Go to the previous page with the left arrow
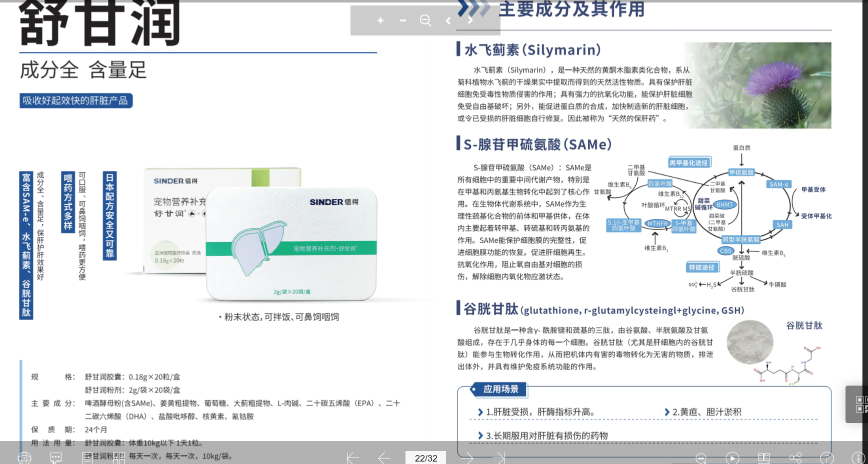 coord(384,458)
